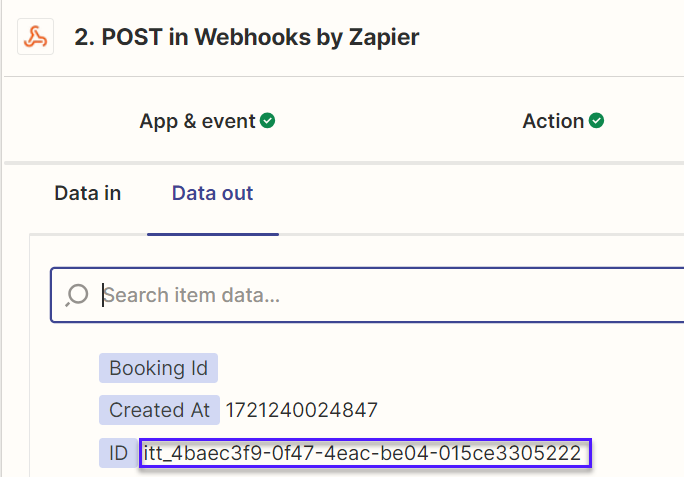The image size is (684, 477).
Task: Click the Booking Id field label
Action: [158, 368]
